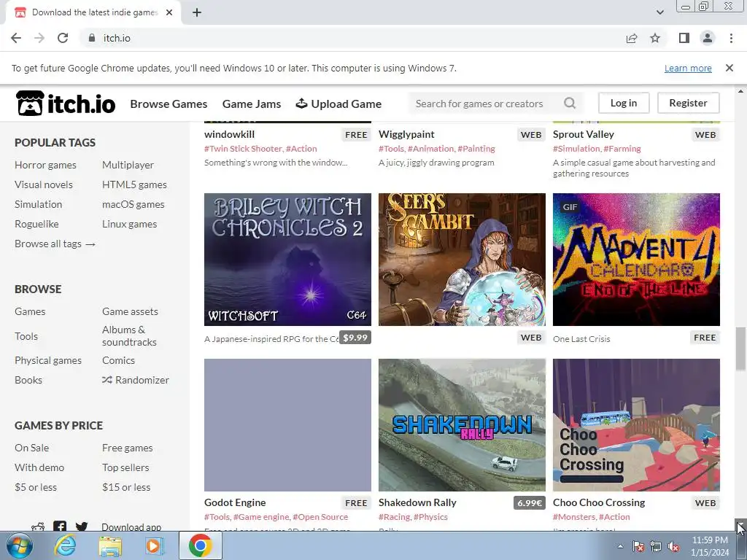
Task: Click the Log in button
Action: [624, 103]
